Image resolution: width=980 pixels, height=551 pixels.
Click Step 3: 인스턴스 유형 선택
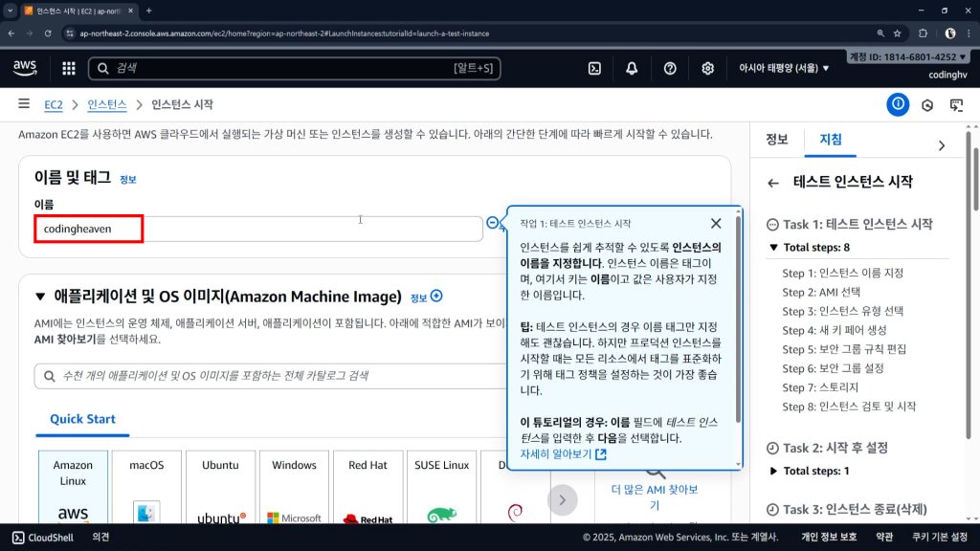(842, 311)
